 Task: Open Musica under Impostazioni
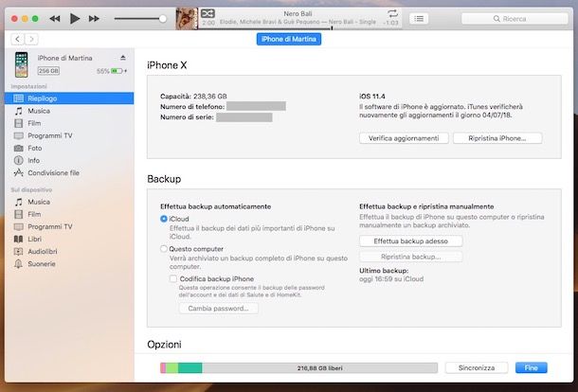69,111
